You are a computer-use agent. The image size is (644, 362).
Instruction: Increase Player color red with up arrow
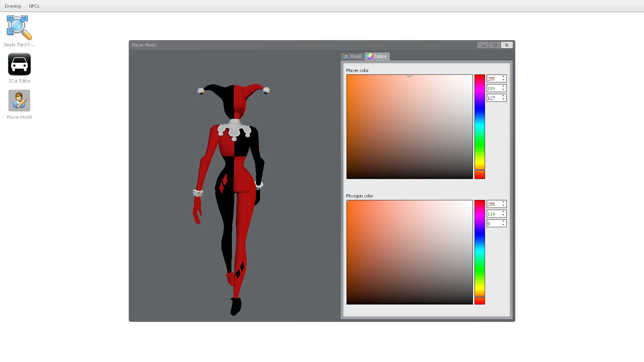[x=504, y=77]
